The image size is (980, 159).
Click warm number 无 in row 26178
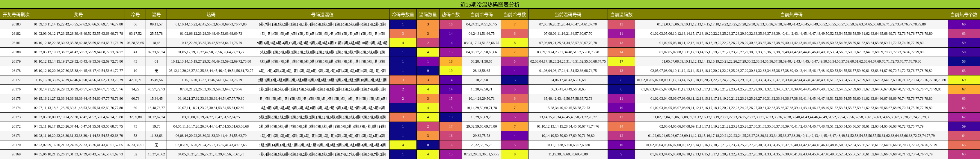point(156,71)
